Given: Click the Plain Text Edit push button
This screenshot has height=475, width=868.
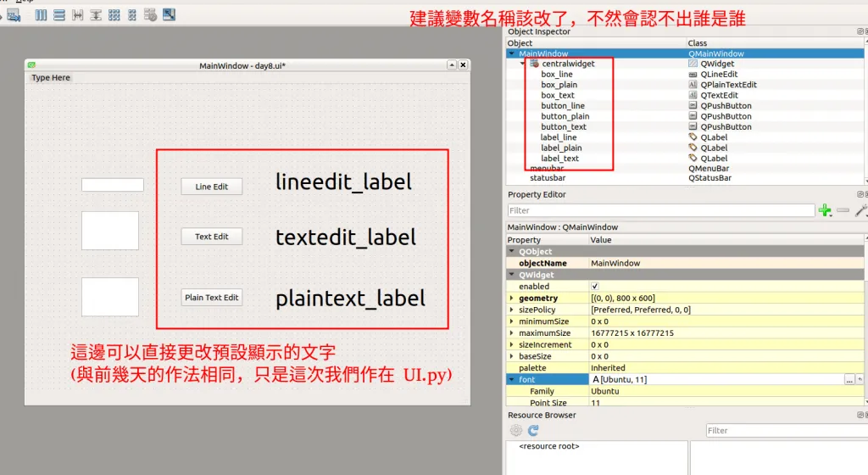Looking at the screenshot, I should point(211,298).
